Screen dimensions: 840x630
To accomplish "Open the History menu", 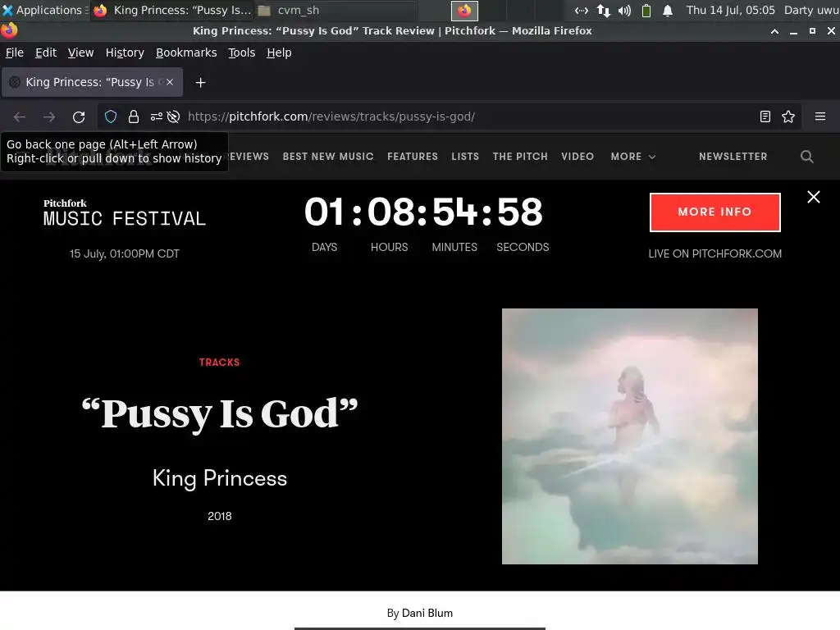I will click(125, 52).
